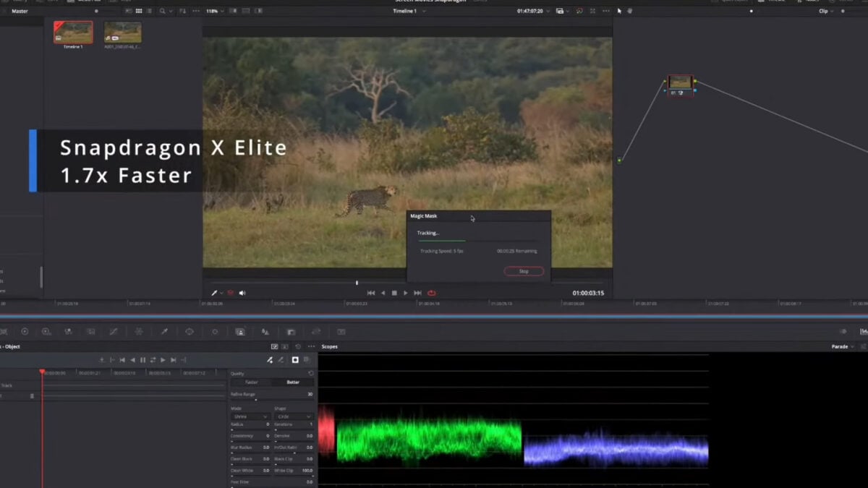Image resolution: width=868 pixels, height=488 pixels.
Task: Stop the Magic Mask tracking
Action: pyautogui.click(x=523, y=271)
